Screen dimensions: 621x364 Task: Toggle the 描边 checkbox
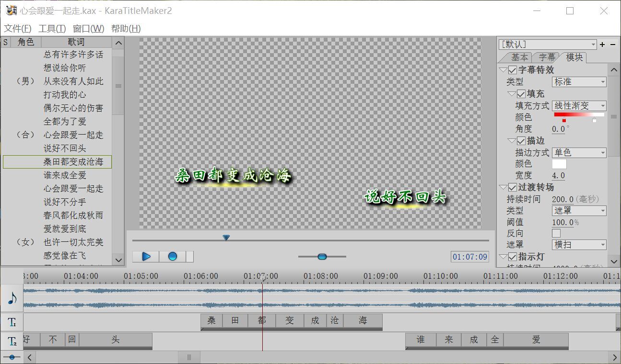pyautogui.click(x=521, y=141)
